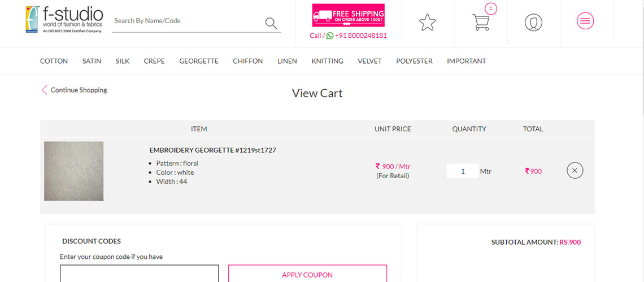This screenshot has width=644, height=282.
Task: Focus the Search By Name/Code field
Action: [x=188, y=21]
